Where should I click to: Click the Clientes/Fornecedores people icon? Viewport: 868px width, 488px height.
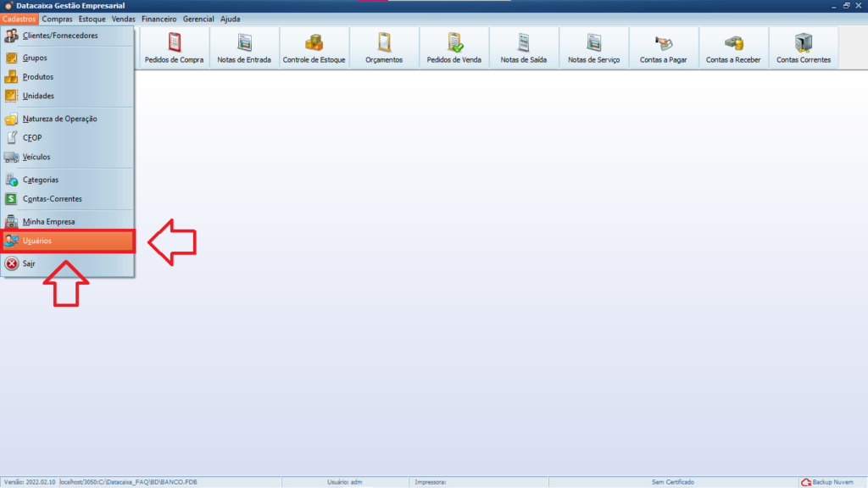point(11,36)
